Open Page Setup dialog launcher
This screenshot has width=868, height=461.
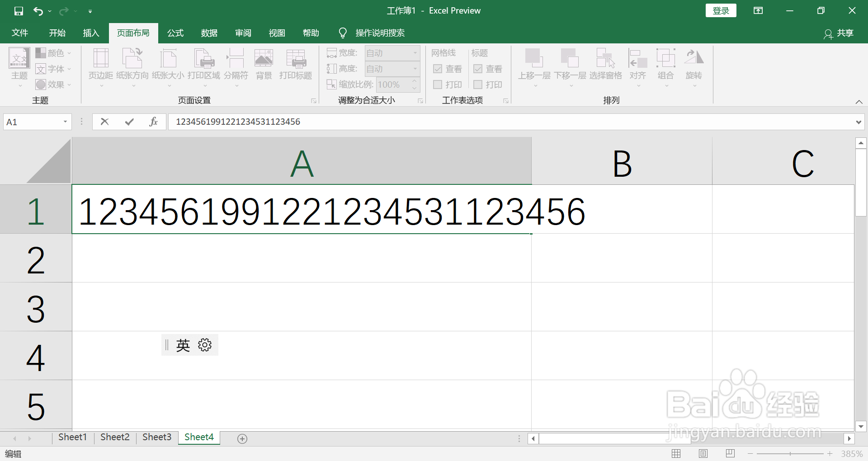pyautogui.click(x=314, y=101)
